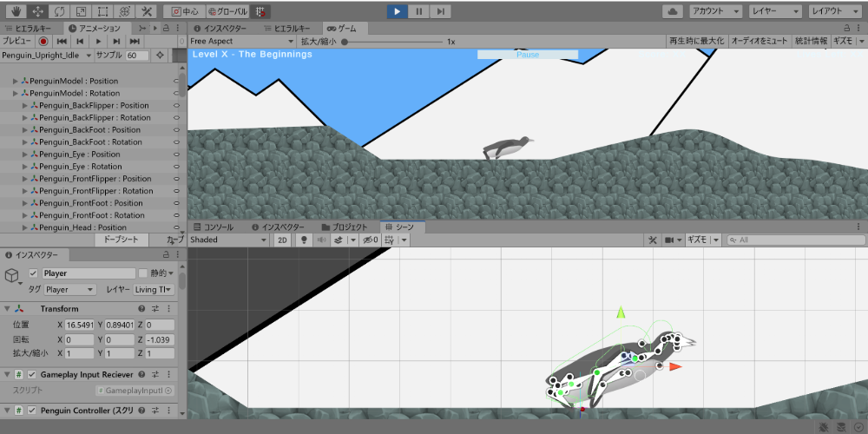Expand the Penguin_Eye : Position property

(25, 155)
